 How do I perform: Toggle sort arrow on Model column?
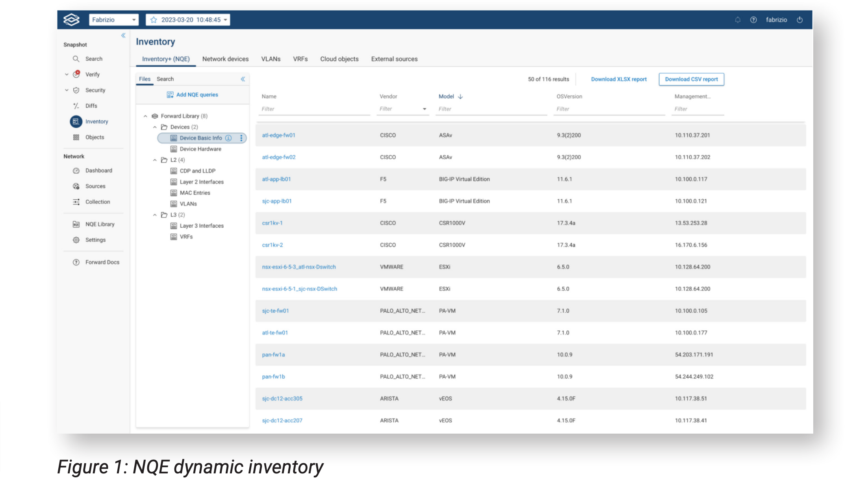460,96
